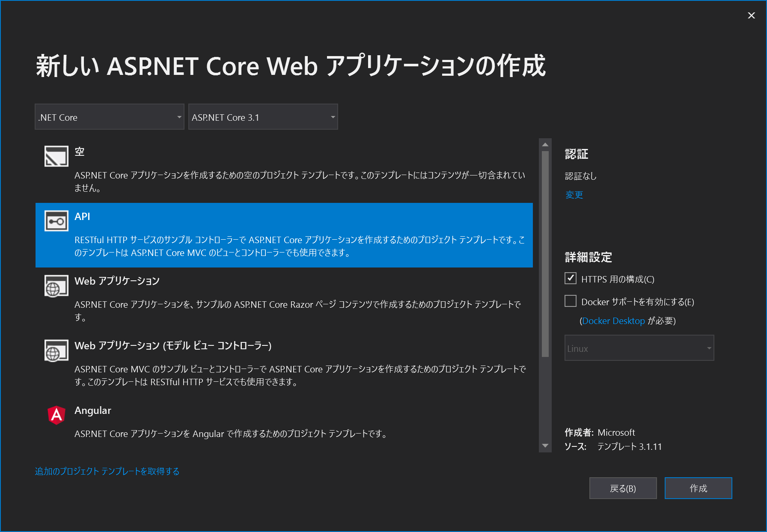Click the 変更 authentication link
Screen dimensions: 767x532
tap(574, 195)
